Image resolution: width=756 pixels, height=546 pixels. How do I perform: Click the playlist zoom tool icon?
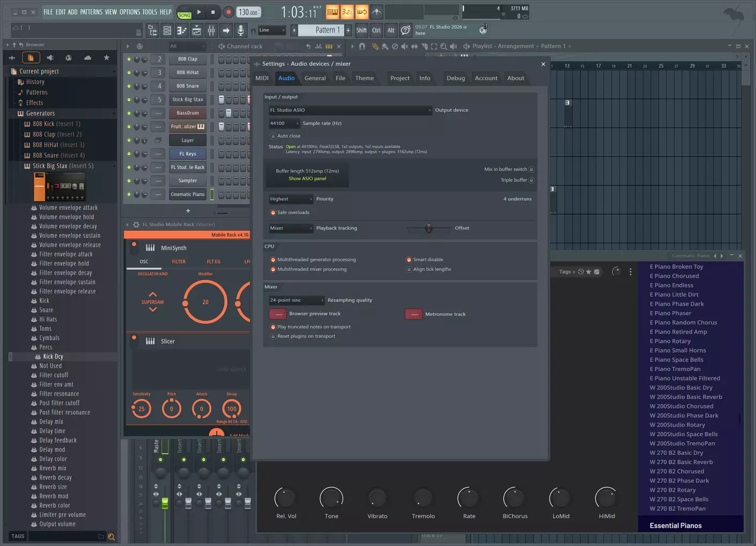(444, 47)
